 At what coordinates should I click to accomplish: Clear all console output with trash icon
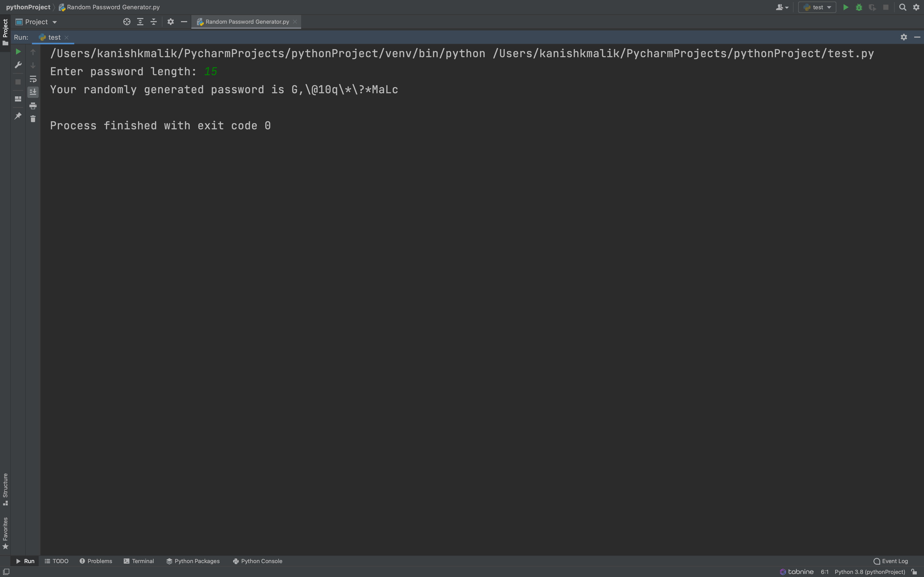pos(33,119)
